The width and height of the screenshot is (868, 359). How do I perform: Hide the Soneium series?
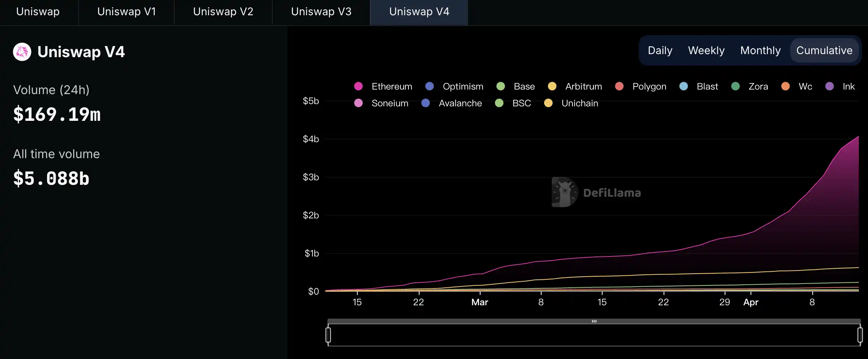pos(358,103)
